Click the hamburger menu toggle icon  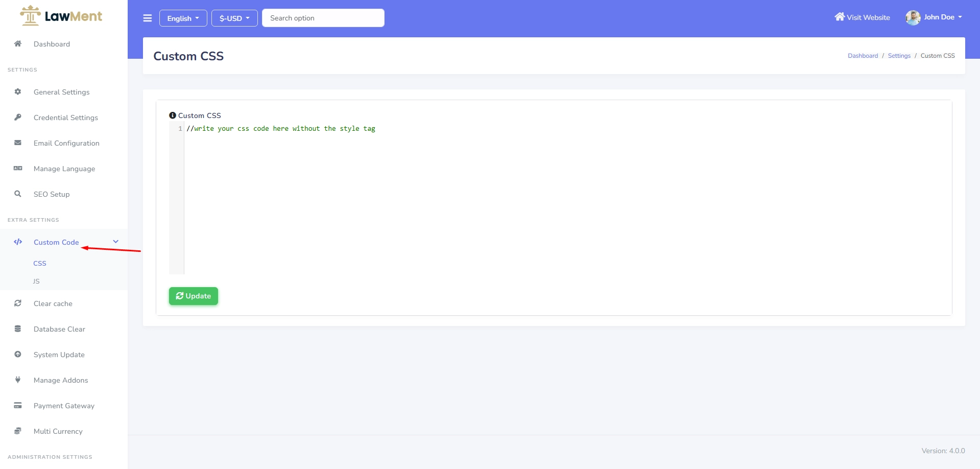coord(148,18)
